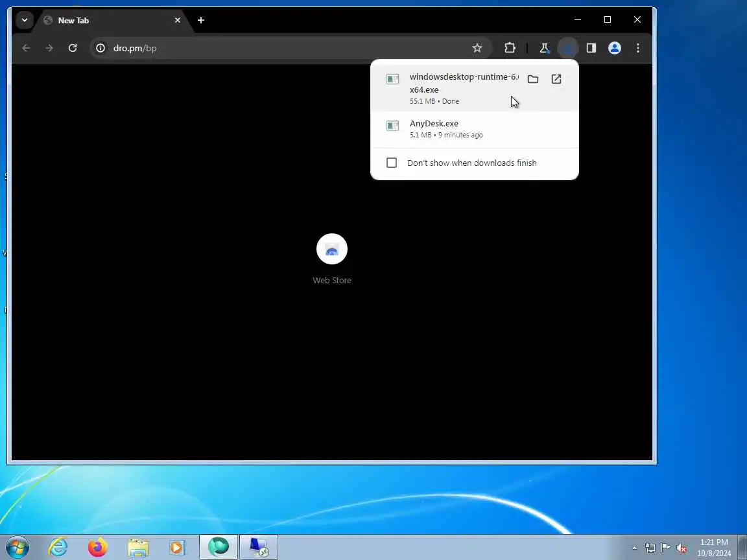Open the Chrome three-dot menu

[638, 48]
